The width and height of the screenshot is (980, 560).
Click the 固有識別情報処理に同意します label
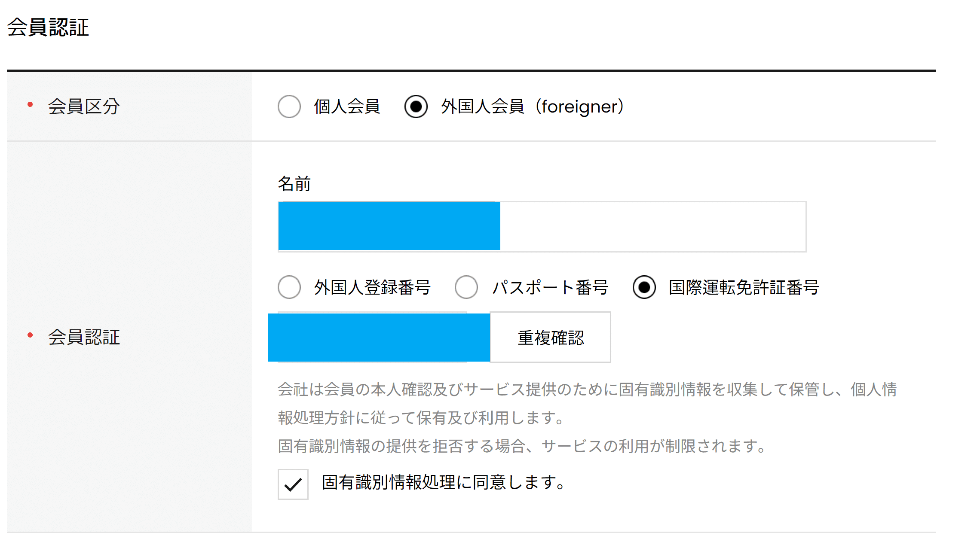444,482
